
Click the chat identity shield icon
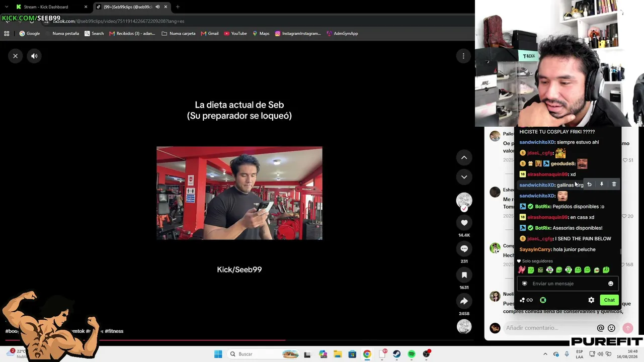click(x=524, y=284)
